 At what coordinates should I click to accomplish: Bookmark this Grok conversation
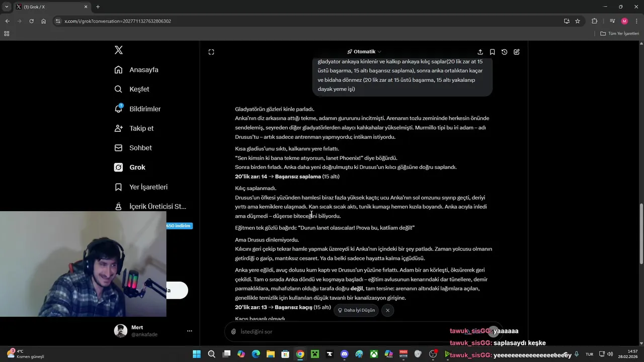pos(492,52)
